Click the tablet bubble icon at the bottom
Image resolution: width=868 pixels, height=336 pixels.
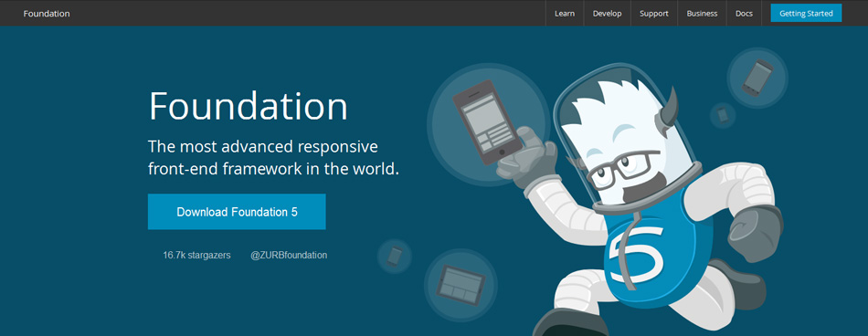(460, 285)
